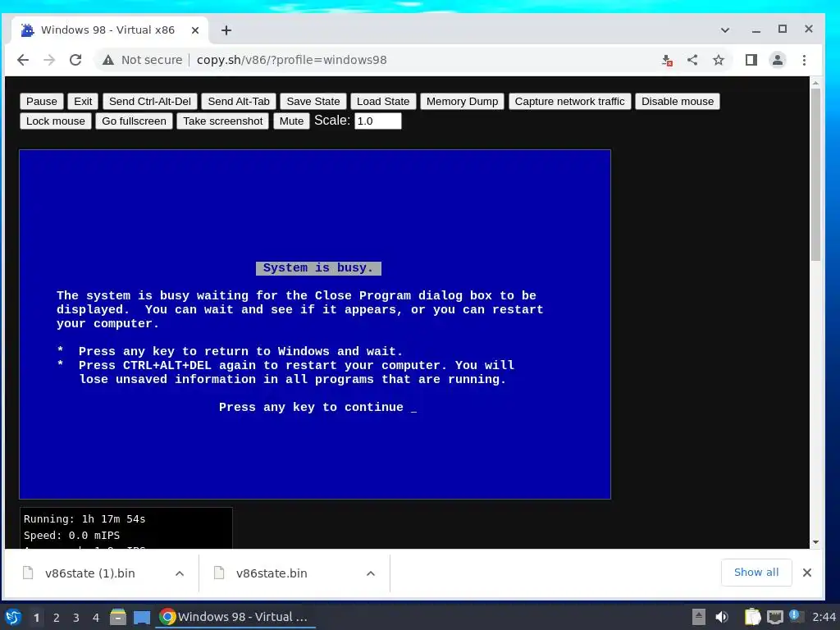
Task: Minimize the Chrome window
Action: pyautogui.click(x=756, y=30)
